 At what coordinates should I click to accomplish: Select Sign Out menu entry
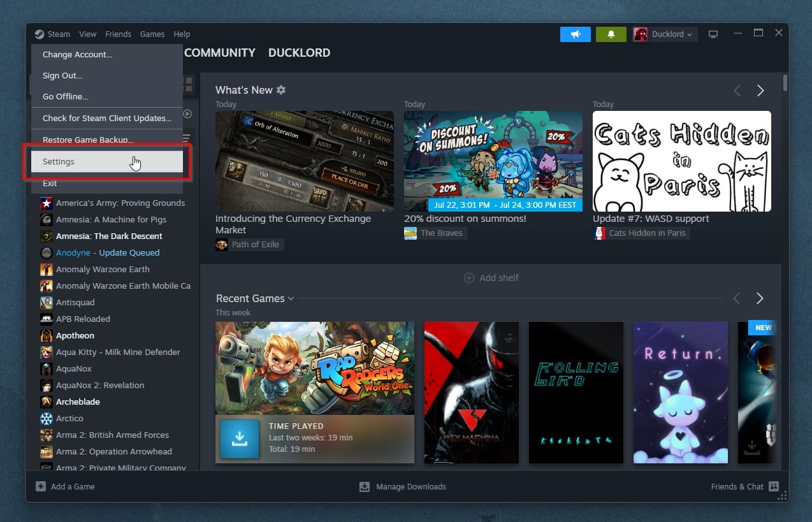pyautogui.click(x=107, y=76)
